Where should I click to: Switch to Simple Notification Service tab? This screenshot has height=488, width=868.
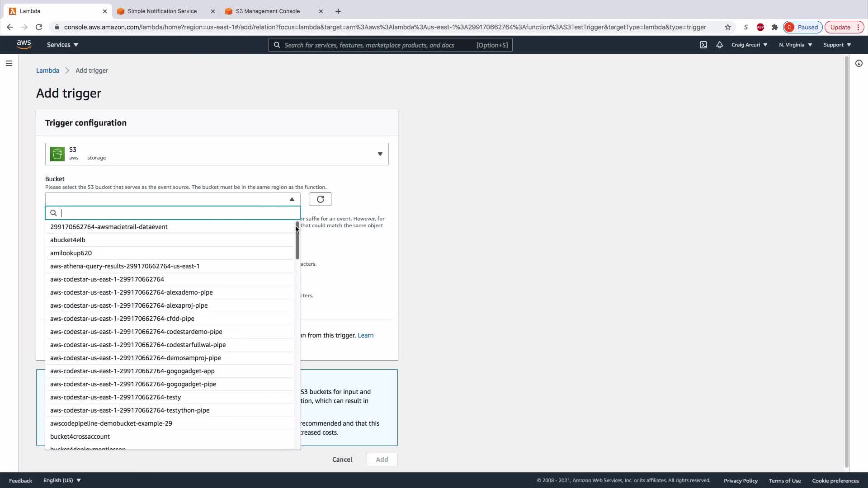pyautogui.click(x=162, y=11)
